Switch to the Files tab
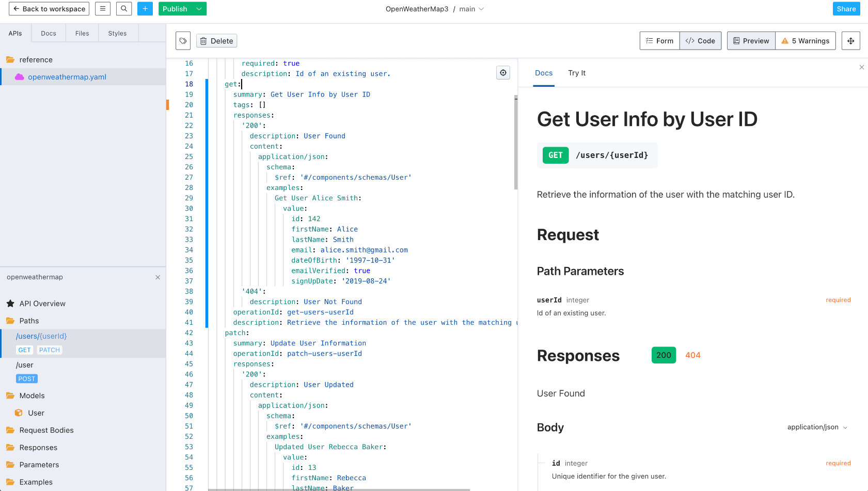868x491 pixels. 82,33
